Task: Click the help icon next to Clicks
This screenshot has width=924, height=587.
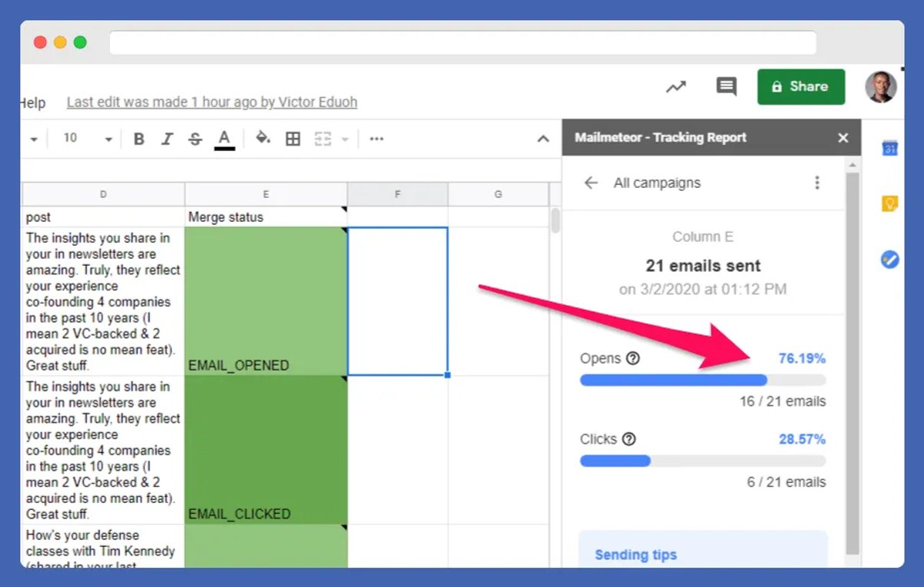Action: coord(629,439)
